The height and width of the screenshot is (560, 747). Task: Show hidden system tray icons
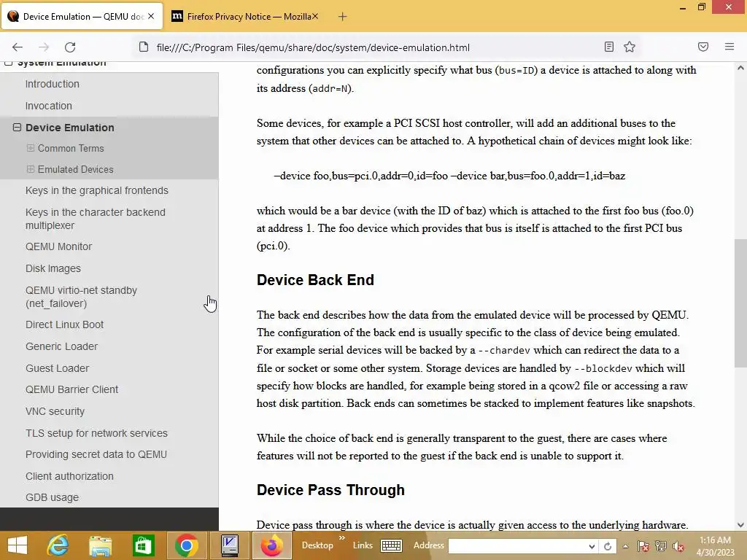pos(625,546)
